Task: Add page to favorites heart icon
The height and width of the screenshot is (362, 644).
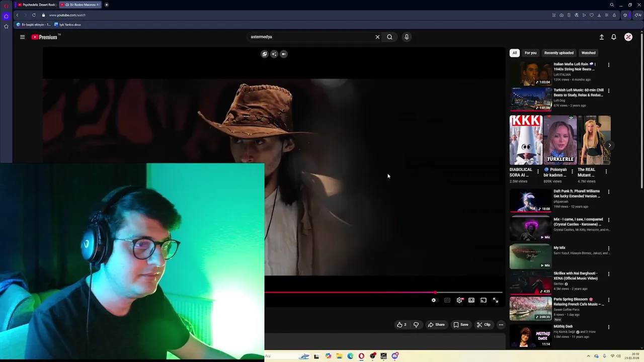Action: coord(592,15)
